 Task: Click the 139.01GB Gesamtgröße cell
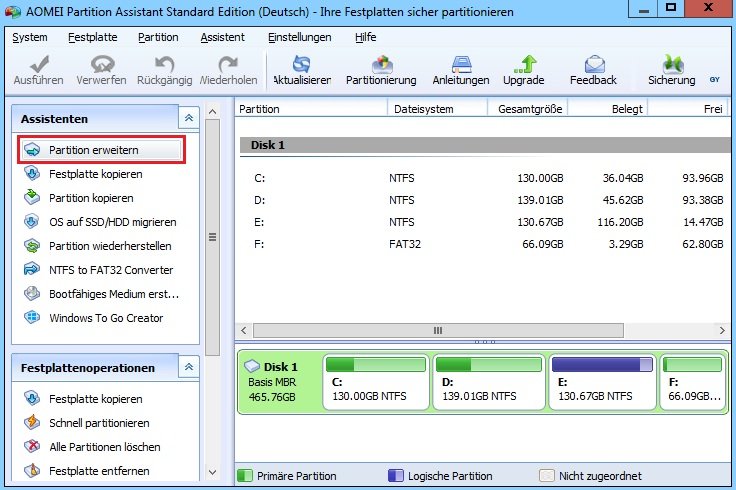click(x=540, y=200)
